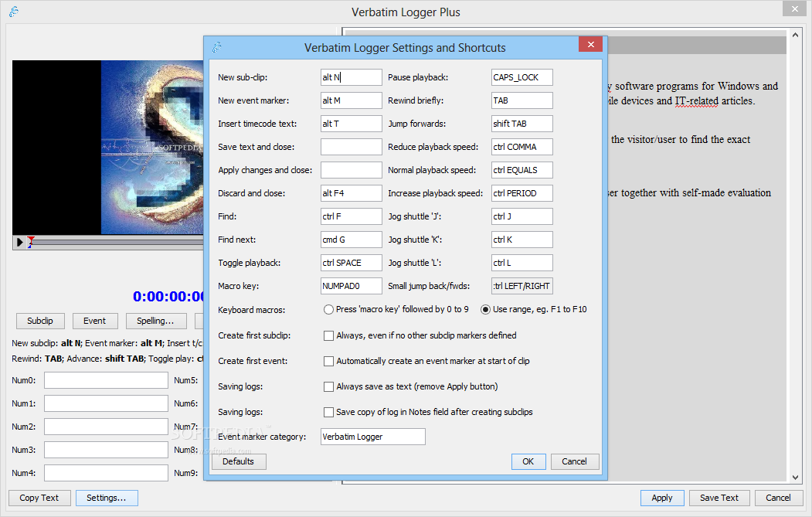
Task: Click the Pause playback field 'CAPS_LOCK'
Action: 522,77
